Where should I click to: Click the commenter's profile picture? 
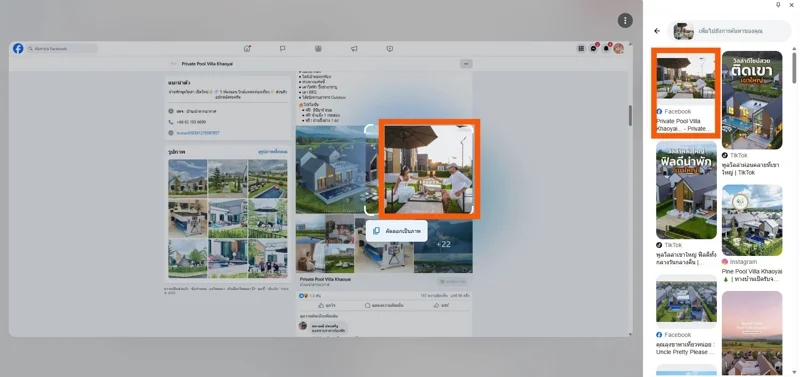coord(303,325)
